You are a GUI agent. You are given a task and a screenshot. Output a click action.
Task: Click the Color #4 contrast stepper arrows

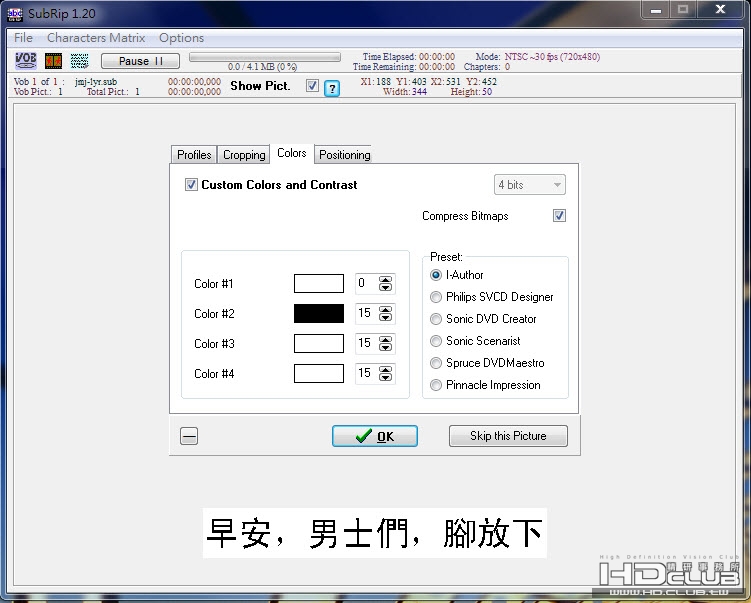[385, 374]
